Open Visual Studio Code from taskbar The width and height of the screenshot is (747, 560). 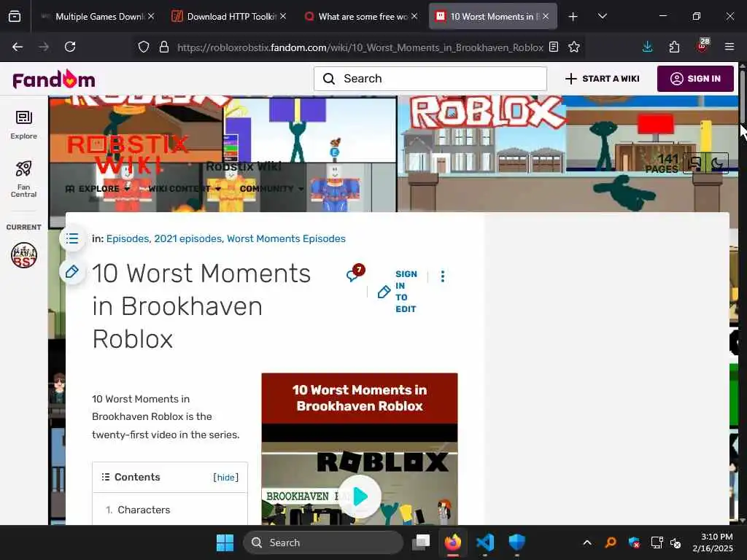[x=485, y=542]
